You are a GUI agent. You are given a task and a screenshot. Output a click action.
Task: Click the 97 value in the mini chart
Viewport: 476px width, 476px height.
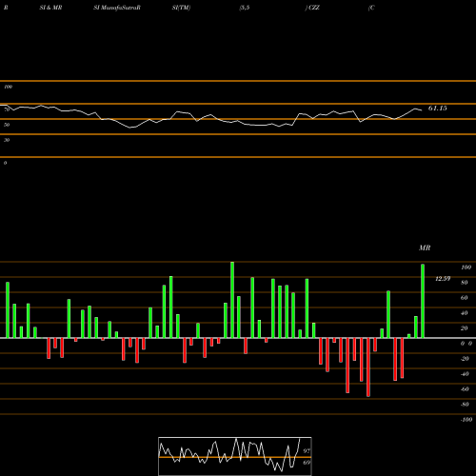point(307,450)
